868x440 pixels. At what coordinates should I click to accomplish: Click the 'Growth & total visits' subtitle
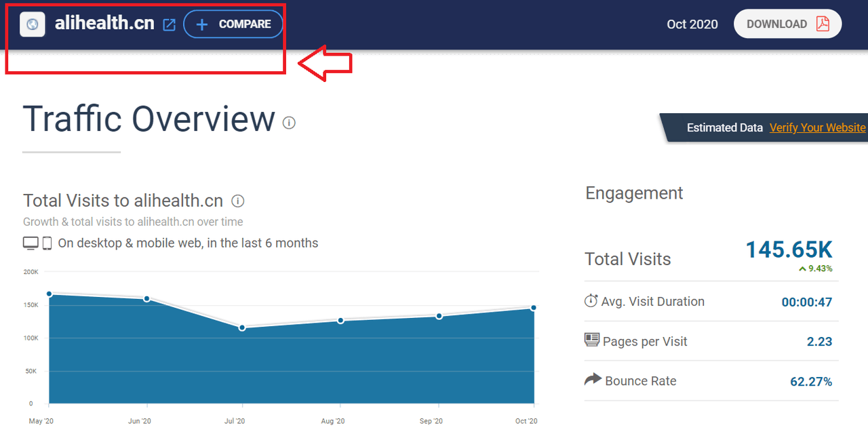coord(133,222)
